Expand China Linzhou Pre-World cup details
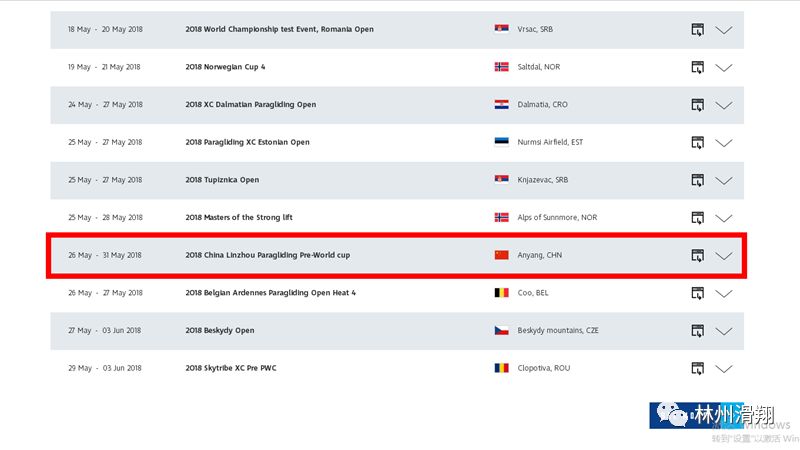Image resolution: width=800 pixels, height=450 pixels. pos(723,256)
